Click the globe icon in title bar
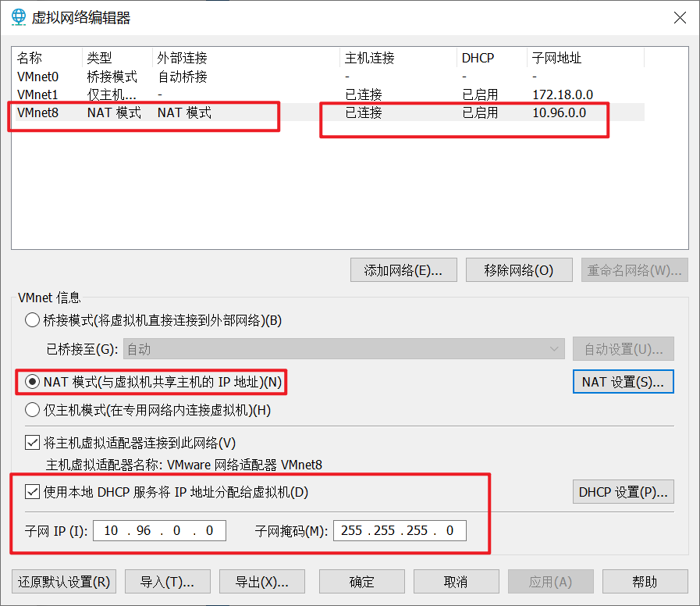Image resolution: width=700 pixels, height=606 pixels. click(18, 16)
